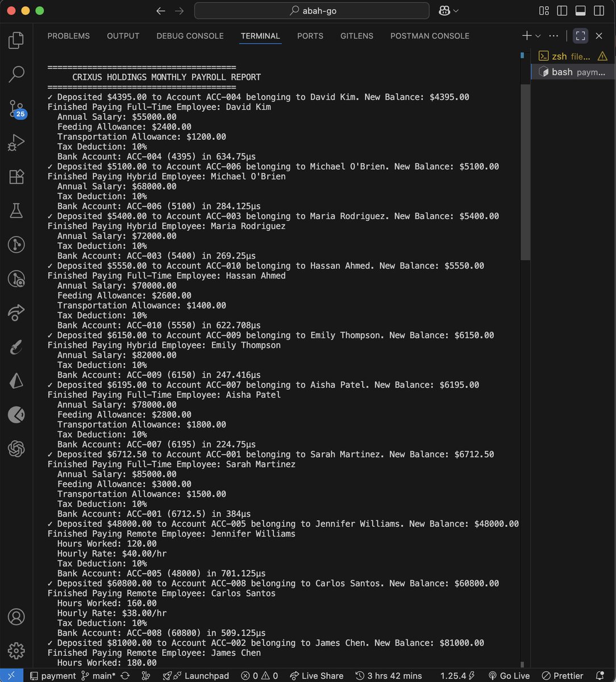This screenshot has width=616, height=682.
Task: Create a new terminal with plus icon
Action: click(x=527, y=36)
